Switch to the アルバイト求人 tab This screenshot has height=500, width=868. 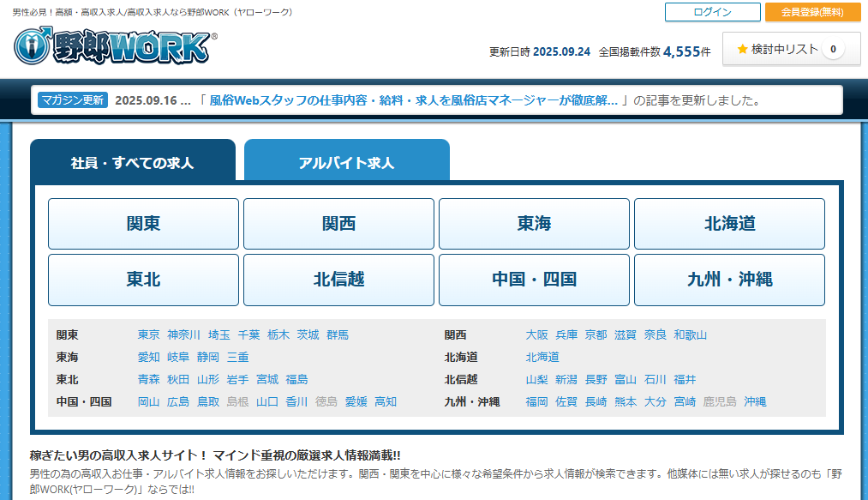coord(346,162)
